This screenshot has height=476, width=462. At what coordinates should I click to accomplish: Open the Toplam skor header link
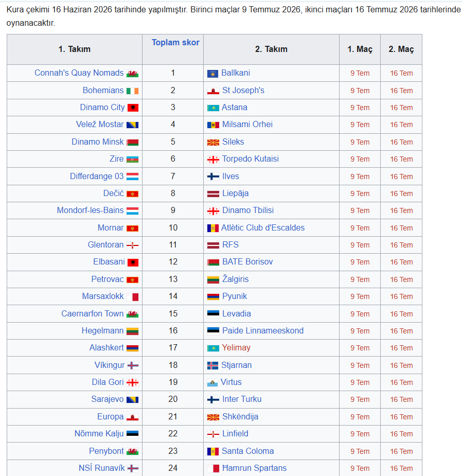click(x=175, y=43)
